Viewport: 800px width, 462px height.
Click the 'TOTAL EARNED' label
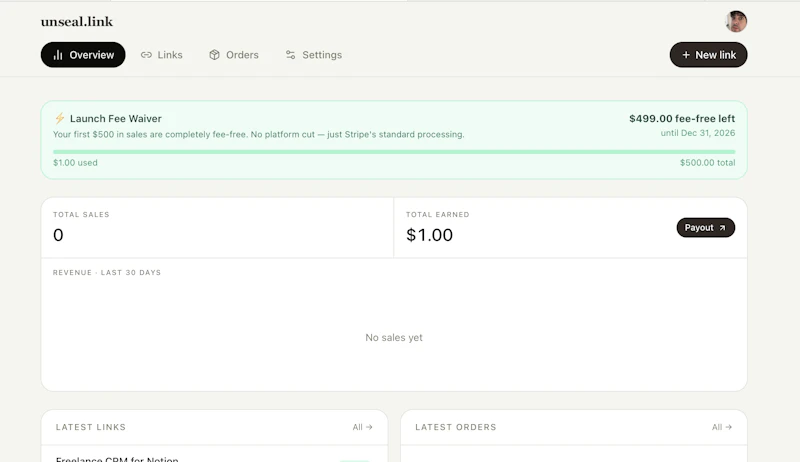pyautogui.click(x=438, y=215)
